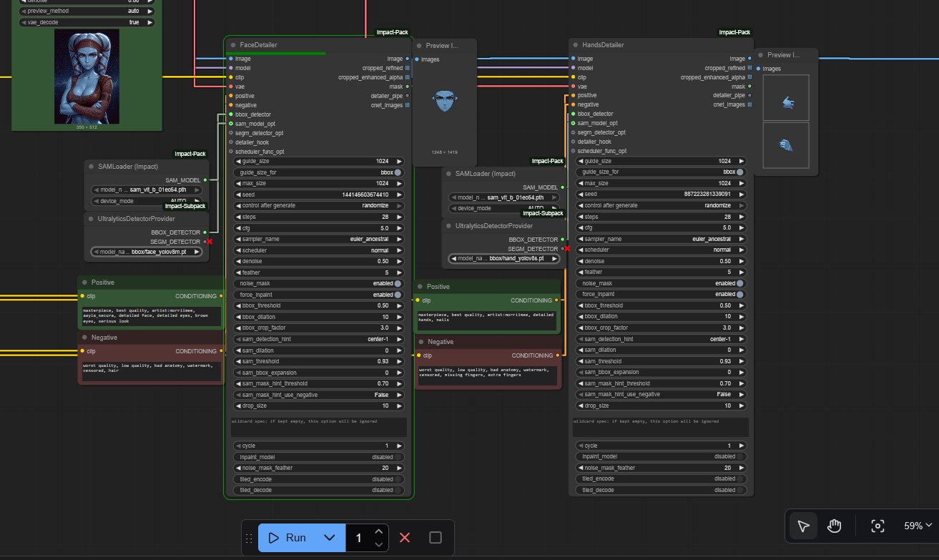The width and height of the screenshot is (939, 560).
Task: Click the sam_model_opt input port on HandsDetailer
Action: 573,123
